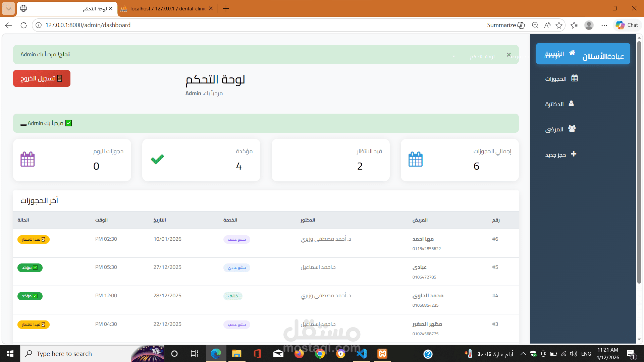Open Visual Studio Code from taskbar

362,354
